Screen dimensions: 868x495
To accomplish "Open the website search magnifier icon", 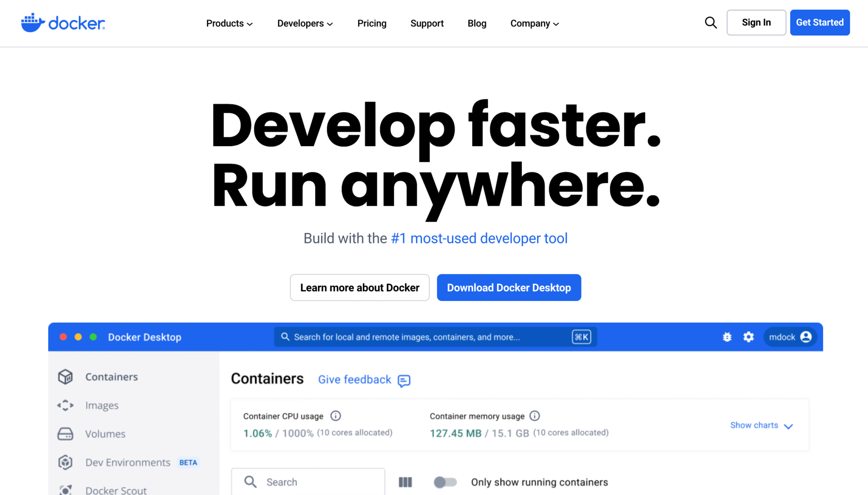I will pos(711,22).
